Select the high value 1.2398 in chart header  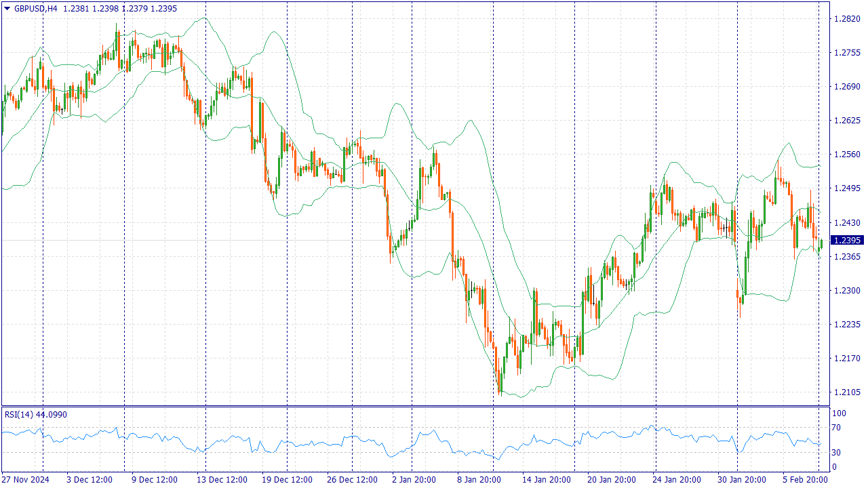[x=104, y=9]
